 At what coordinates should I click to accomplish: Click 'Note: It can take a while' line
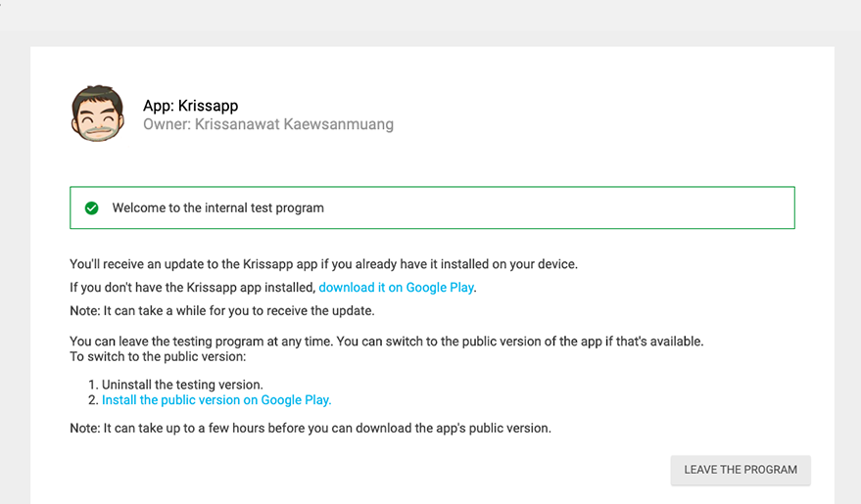[221, 310]
